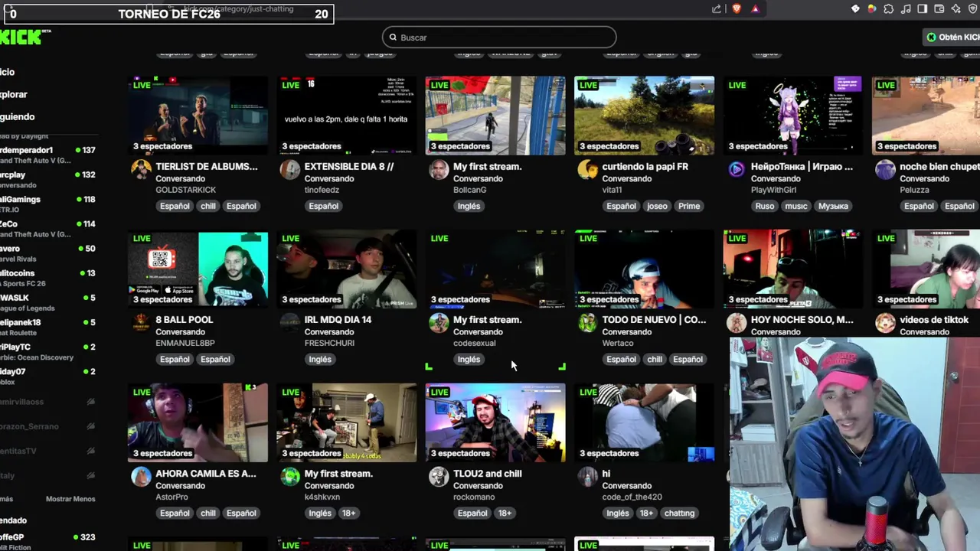The width and height of the screenshot is (980, 551).
Task: Click Español tag under tinofeedz stream
Action: (323, 206)
